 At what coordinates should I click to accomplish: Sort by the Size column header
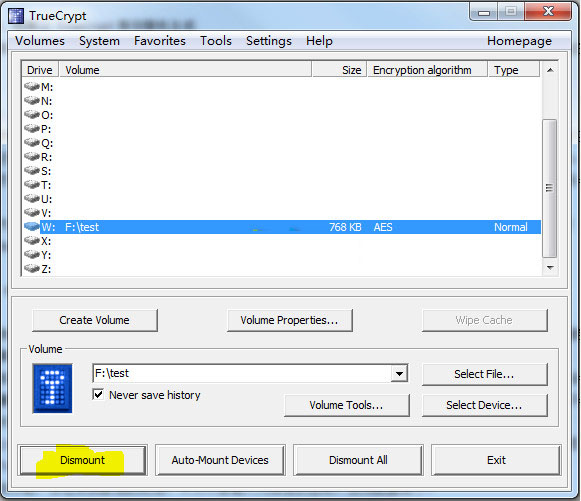point(339,70)
